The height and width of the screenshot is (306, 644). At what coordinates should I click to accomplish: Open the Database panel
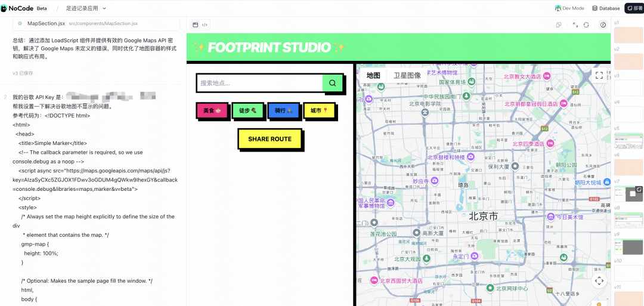pos(606,8)
